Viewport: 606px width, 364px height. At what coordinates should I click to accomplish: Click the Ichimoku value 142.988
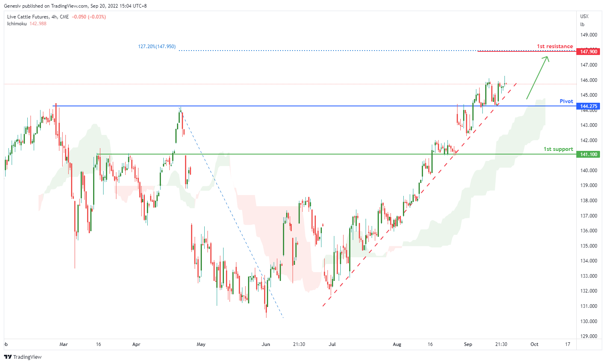pyautogui.click(x=38, y=24)
